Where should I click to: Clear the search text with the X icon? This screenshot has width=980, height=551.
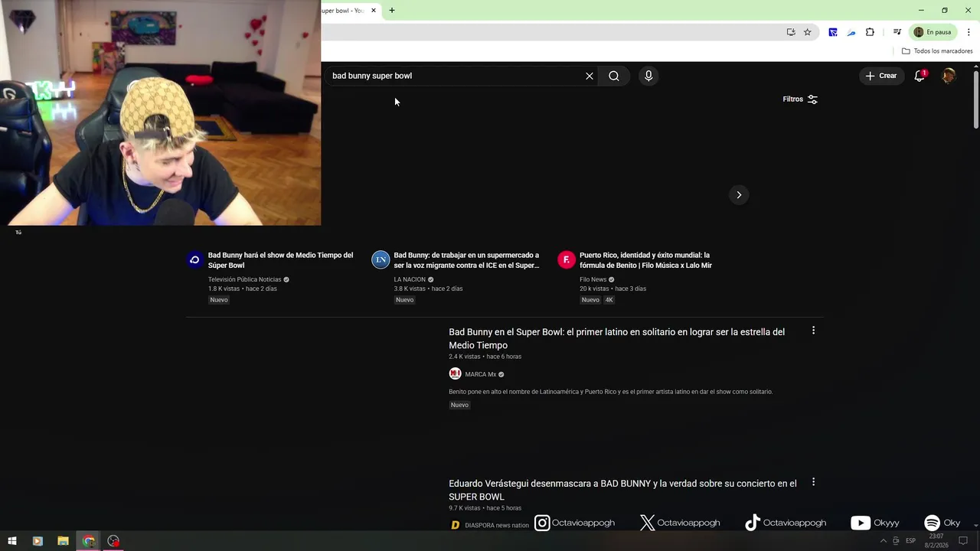[x=590, y=76]
